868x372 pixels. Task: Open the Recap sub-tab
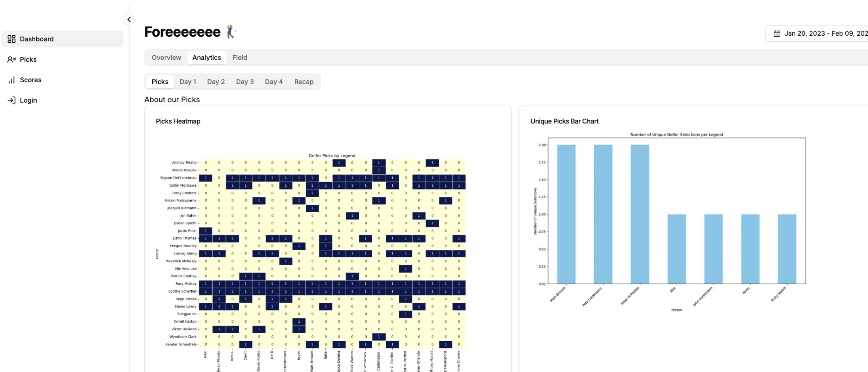tap(304, 82)
